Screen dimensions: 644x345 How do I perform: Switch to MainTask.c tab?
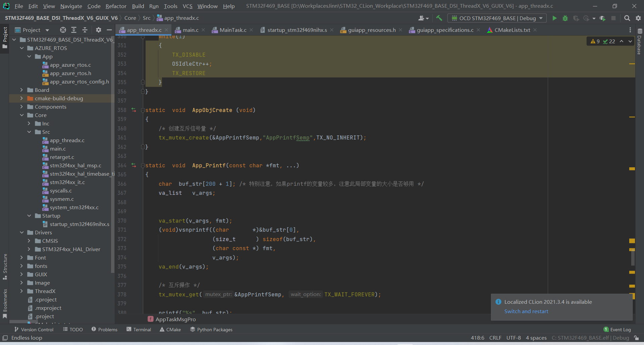(x=233, y=30)
